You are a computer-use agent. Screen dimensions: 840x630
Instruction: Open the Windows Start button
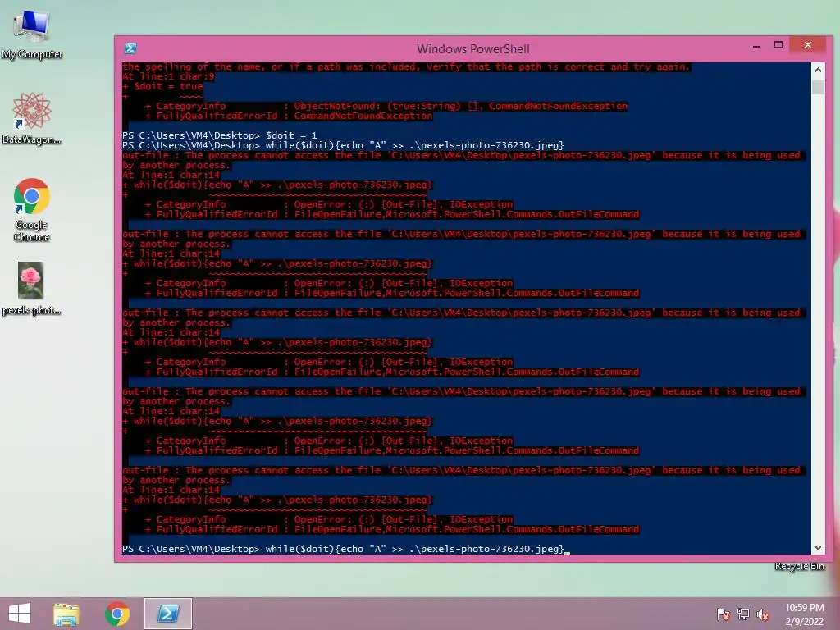click(x=20, y=614)
